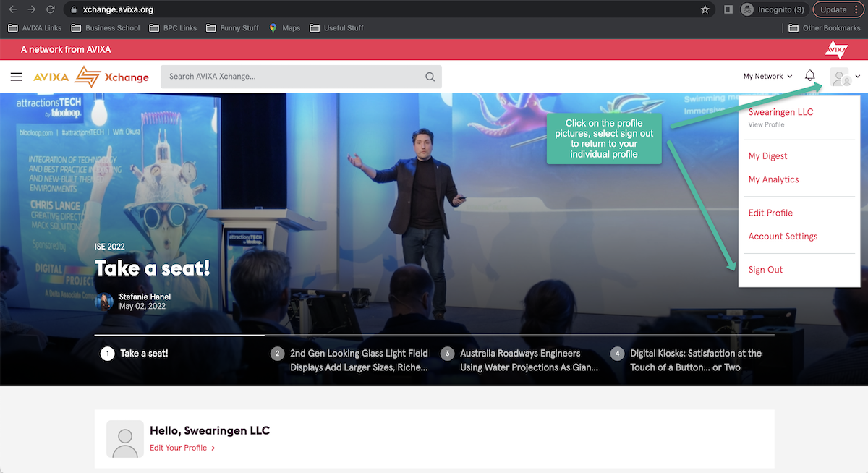Choose Edit Profile in menu
This screenshot has height=473, width=868.
click(770, 213)
